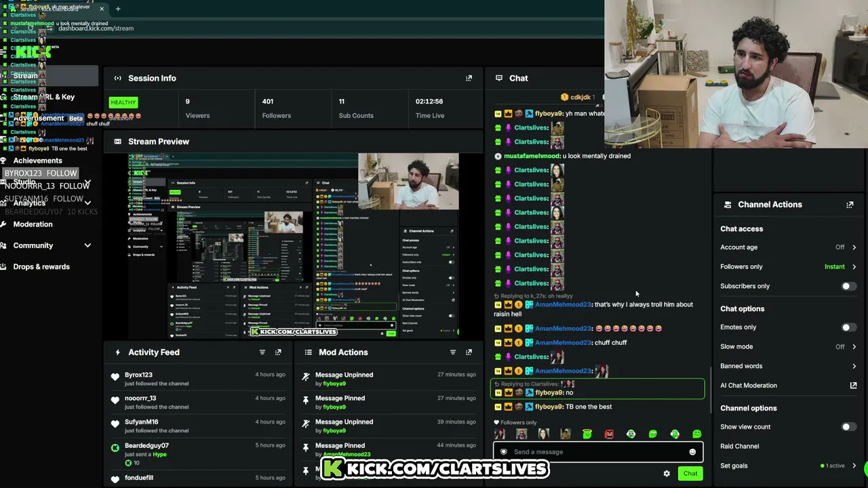Click Raid Channel option
Image resolution: width=868 pixels, height=488 pixels.
coord(740,446)
